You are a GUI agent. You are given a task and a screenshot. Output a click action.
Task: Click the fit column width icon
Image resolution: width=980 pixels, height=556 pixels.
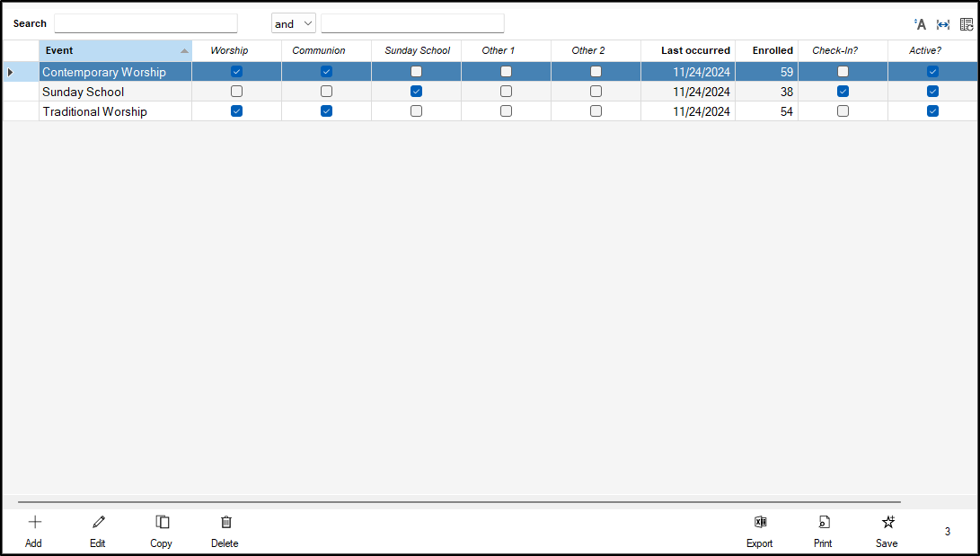pyautogui.click(x=943, y=24)
